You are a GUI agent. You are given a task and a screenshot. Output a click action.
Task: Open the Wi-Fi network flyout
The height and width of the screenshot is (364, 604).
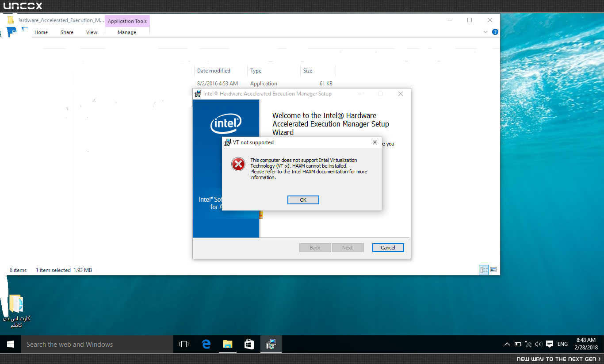click(528, 344)
